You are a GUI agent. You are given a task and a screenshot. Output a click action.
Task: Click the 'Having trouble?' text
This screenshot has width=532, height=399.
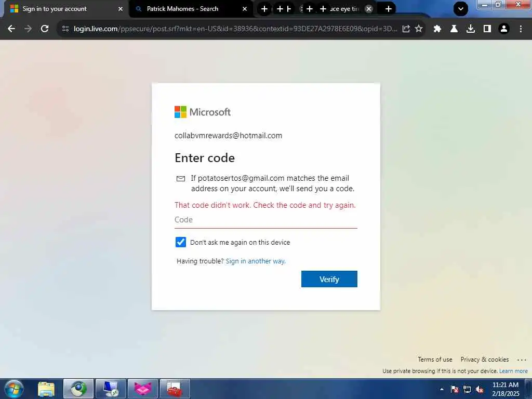(200, 261)
